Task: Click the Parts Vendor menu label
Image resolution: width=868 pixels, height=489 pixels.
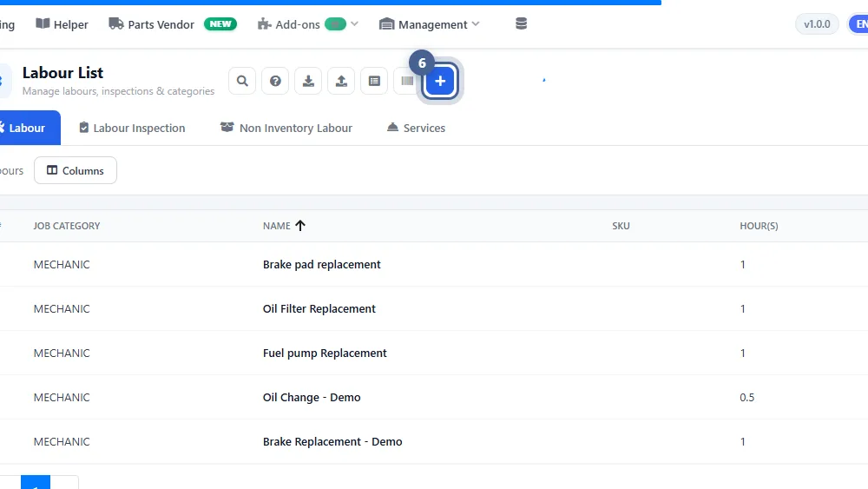Action: (161, 24)
